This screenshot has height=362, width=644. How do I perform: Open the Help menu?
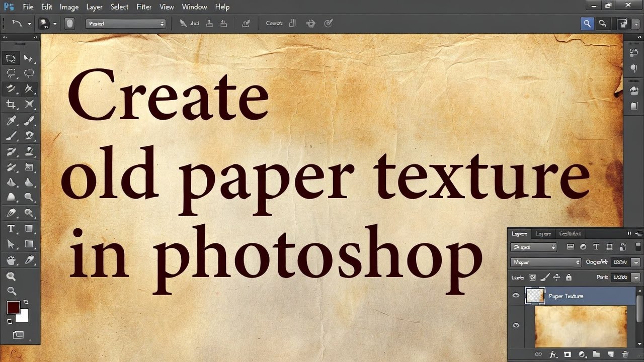222,7
